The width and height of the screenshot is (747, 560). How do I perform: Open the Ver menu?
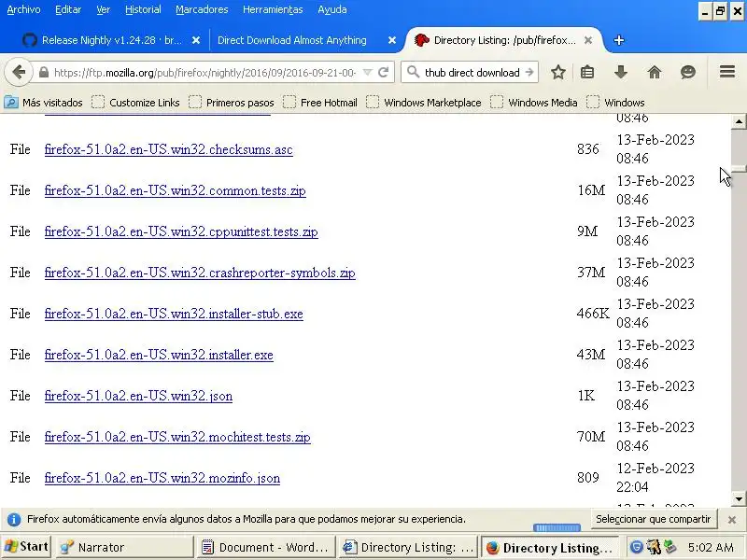[103, 9]
